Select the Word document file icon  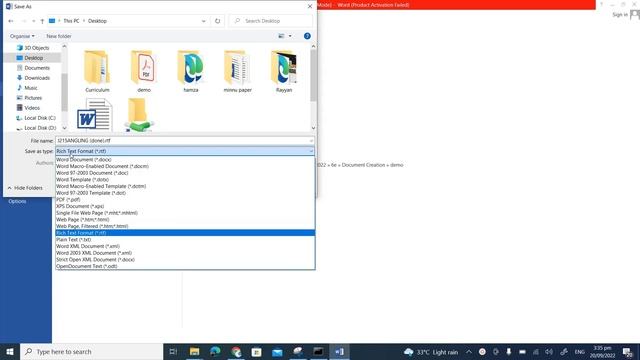point(95,115)
